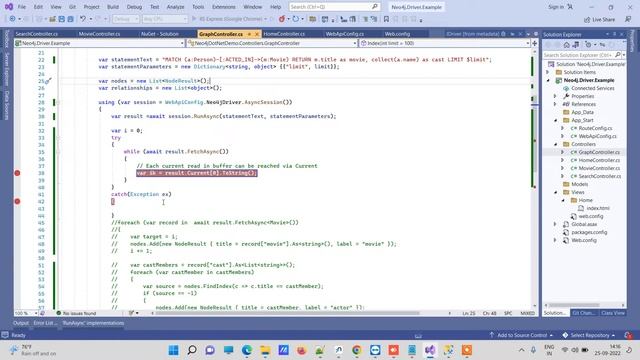Click the Live Share button
The width and height of the screenshot is (640, 360).
pos(599,19)
